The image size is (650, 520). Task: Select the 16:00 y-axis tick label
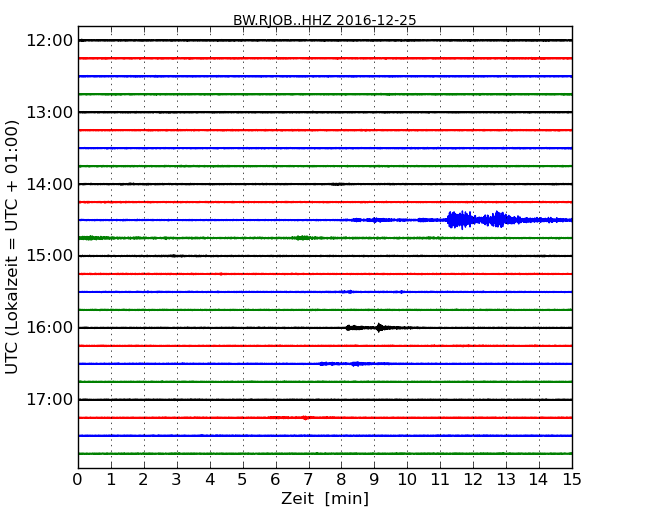(x=50, y=328)
